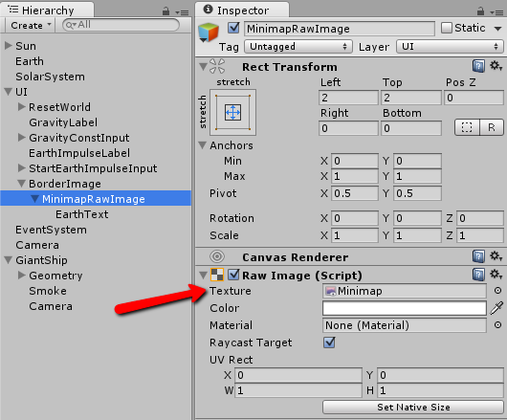Open the Layer UI dropdown
This screenshot has height=420, width=507.
click(450, 47)
